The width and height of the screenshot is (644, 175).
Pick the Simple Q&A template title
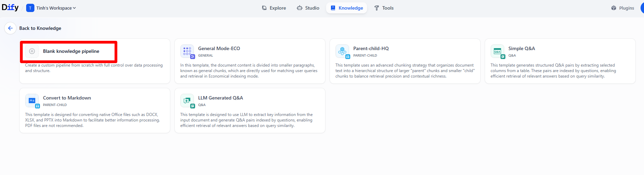point(522,48)
